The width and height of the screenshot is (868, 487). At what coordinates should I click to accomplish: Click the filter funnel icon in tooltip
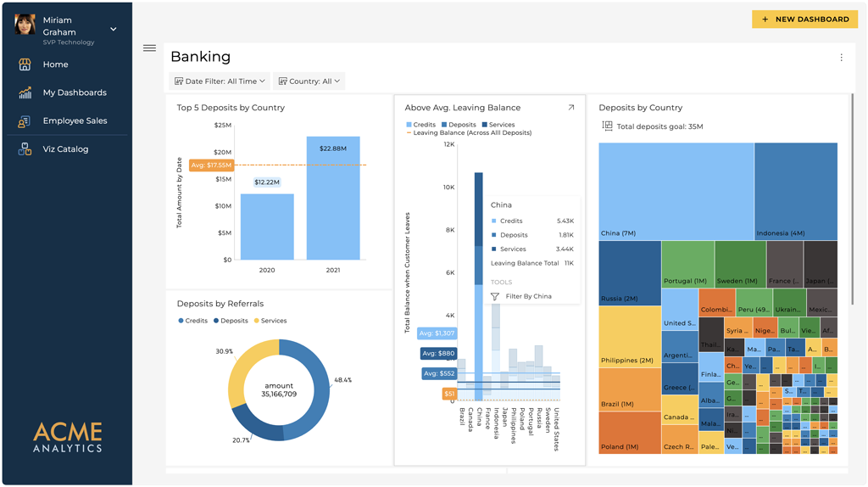click(495, 297)
